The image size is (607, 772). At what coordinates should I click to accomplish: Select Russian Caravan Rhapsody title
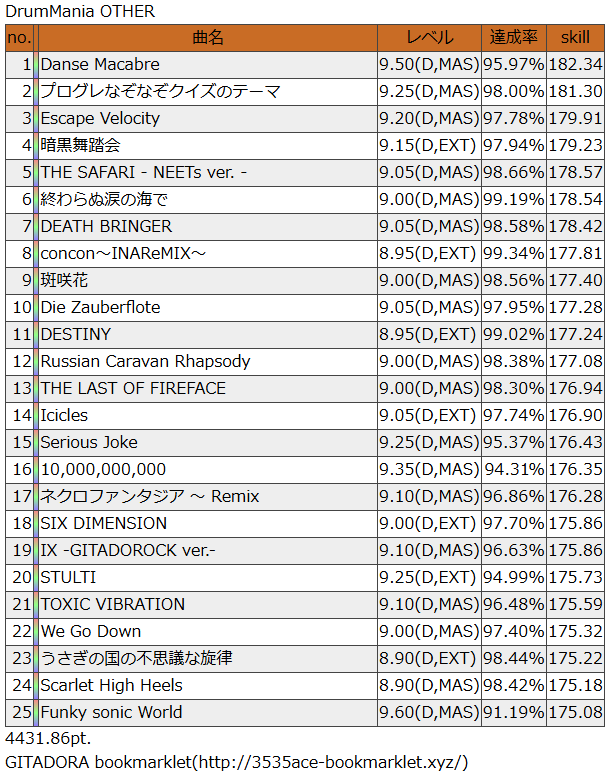point(145,361)
